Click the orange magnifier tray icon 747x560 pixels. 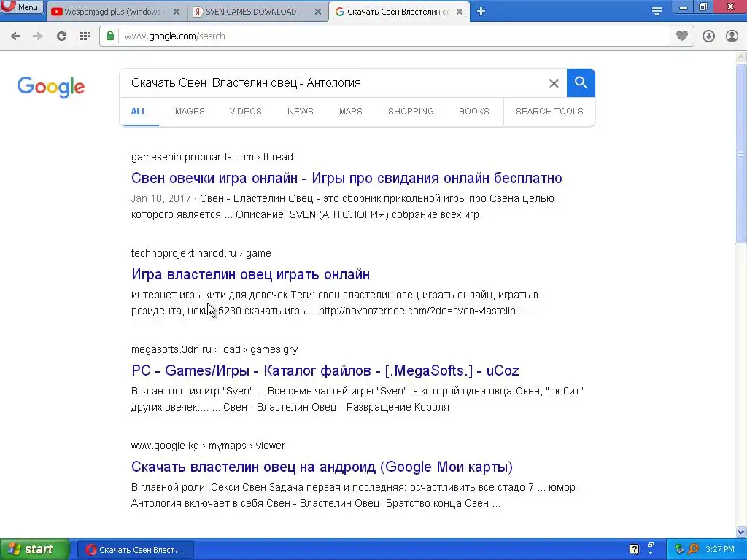click(694, 550)
